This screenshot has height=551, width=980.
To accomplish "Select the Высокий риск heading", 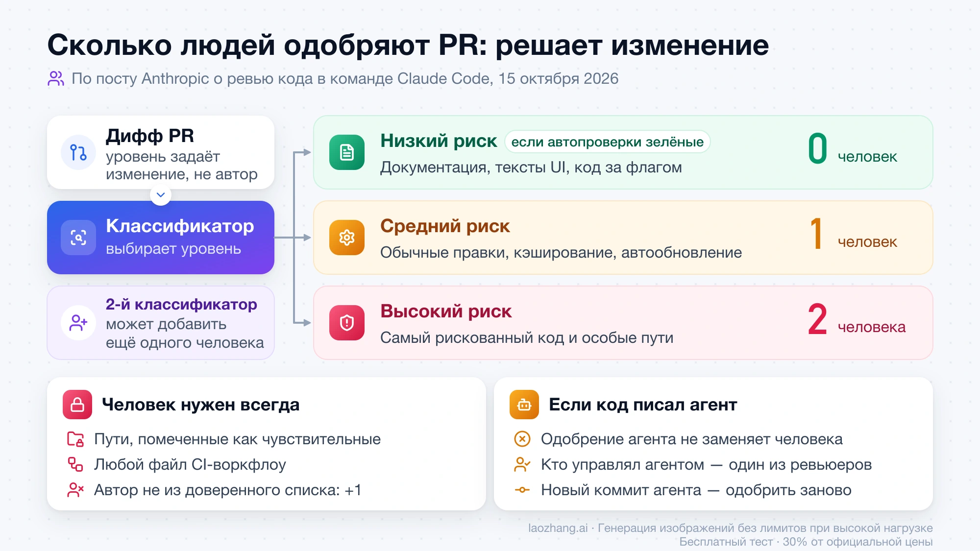I will pos(446,311).
